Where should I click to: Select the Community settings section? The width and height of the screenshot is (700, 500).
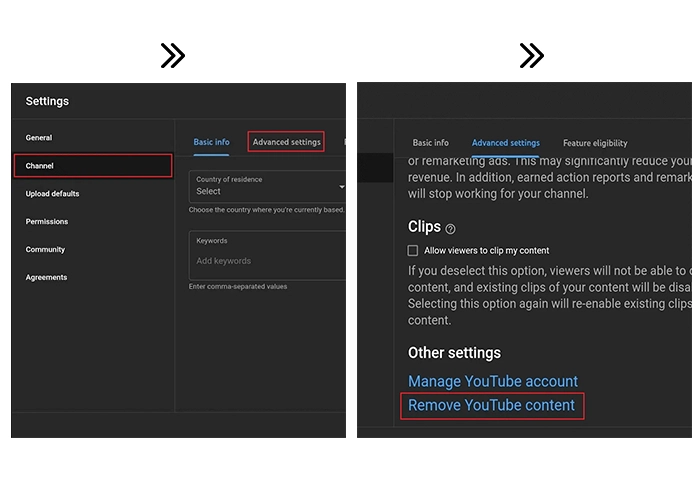(x=45, y=250)
